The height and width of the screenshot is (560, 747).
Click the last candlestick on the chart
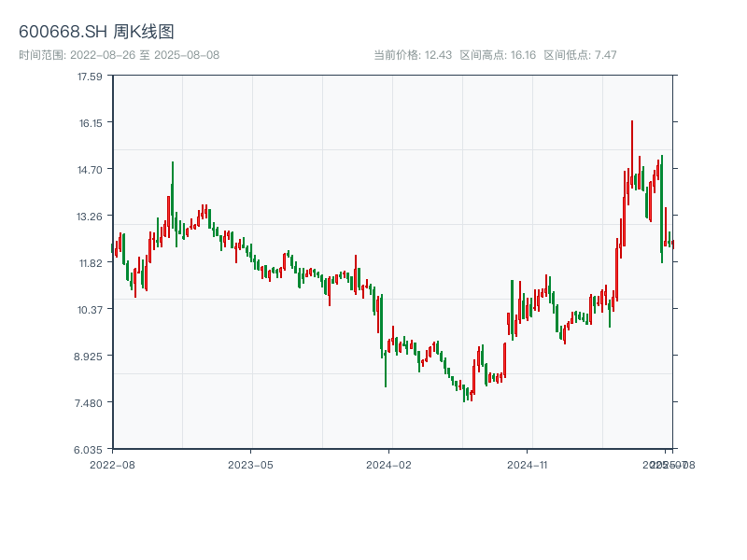pyautogui.click(x=672, y=244)
